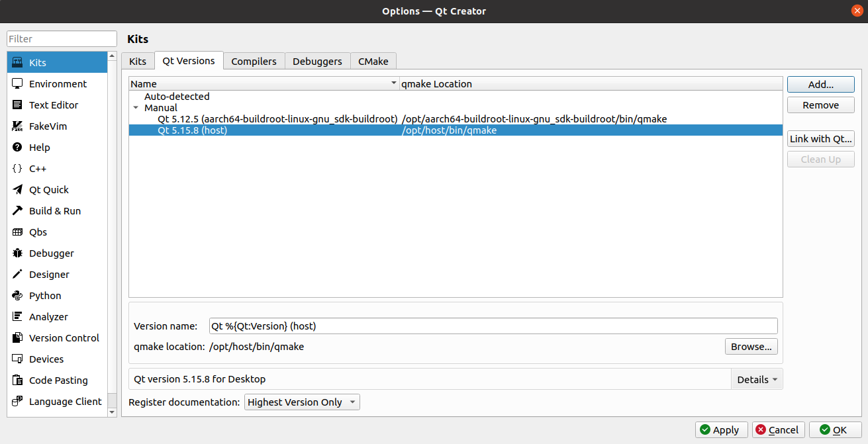Select the Qt 5.15.8 (host) row
Screen dimensions: 868x444
click(456, 130)
